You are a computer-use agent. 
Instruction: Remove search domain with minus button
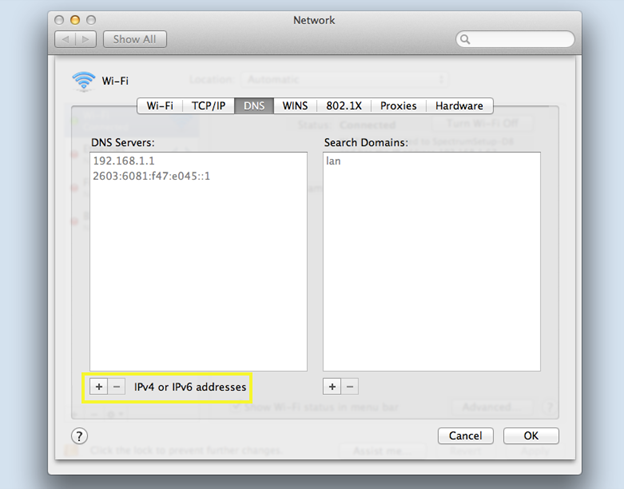pyautogui.click(x=350, y=387)
